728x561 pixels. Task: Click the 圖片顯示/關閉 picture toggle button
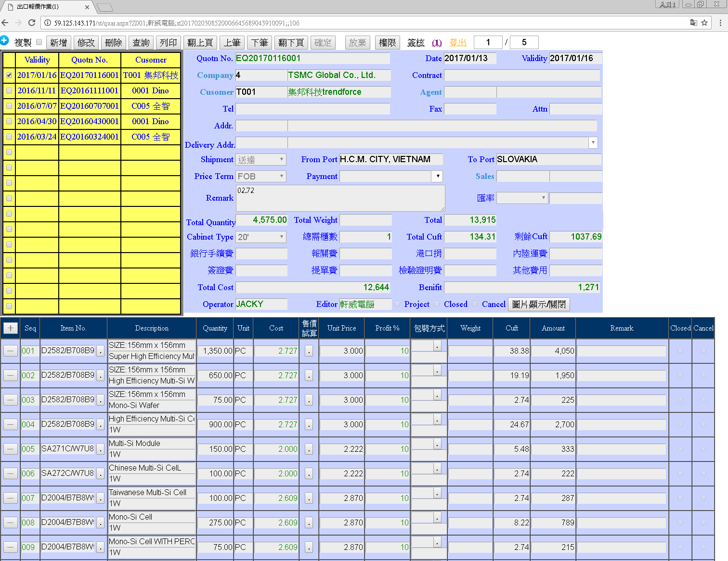click(539, 304)
